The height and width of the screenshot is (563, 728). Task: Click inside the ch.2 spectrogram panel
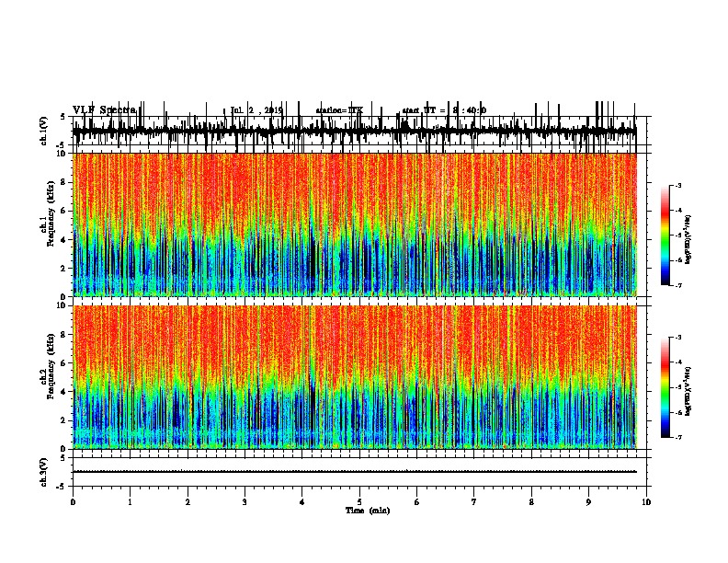coord(355,377)
